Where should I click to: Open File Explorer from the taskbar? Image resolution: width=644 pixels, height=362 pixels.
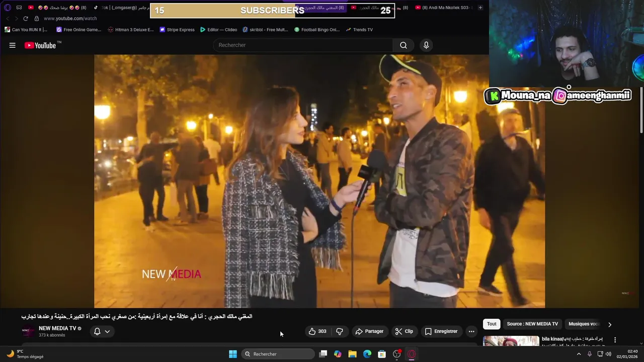(x=352, y=354)
